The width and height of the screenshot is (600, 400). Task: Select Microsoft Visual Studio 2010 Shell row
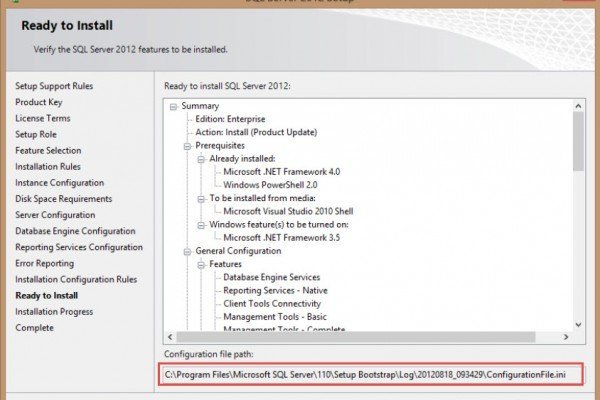pyautogui.click(x=288, y=211)
